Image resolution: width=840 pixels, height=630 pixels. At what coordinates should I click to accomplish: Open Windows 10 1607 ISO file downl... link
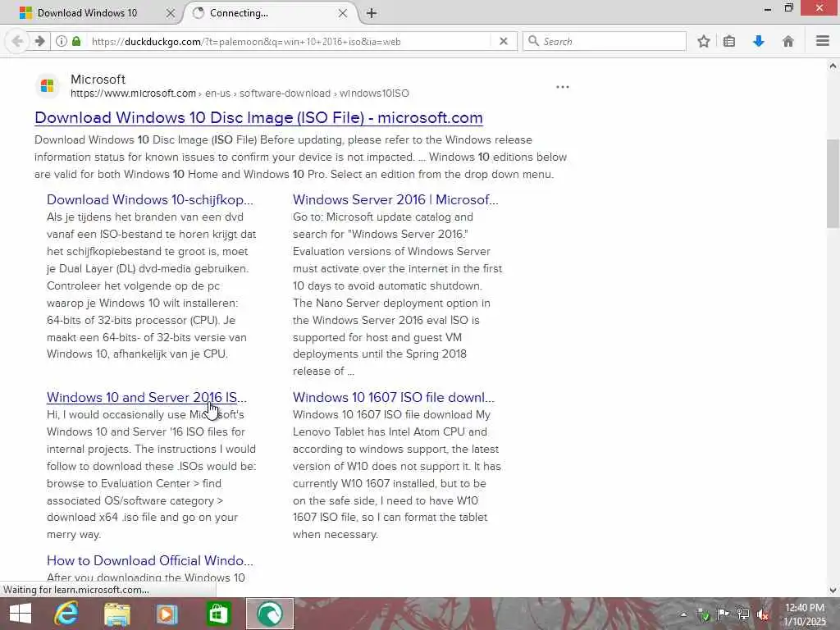394,398
